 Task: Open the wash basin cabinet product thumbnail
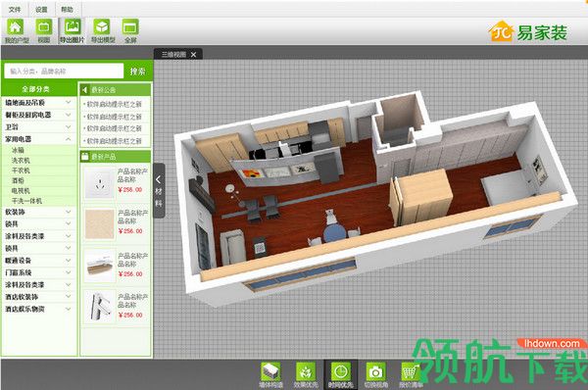click(x=100, y=266)
